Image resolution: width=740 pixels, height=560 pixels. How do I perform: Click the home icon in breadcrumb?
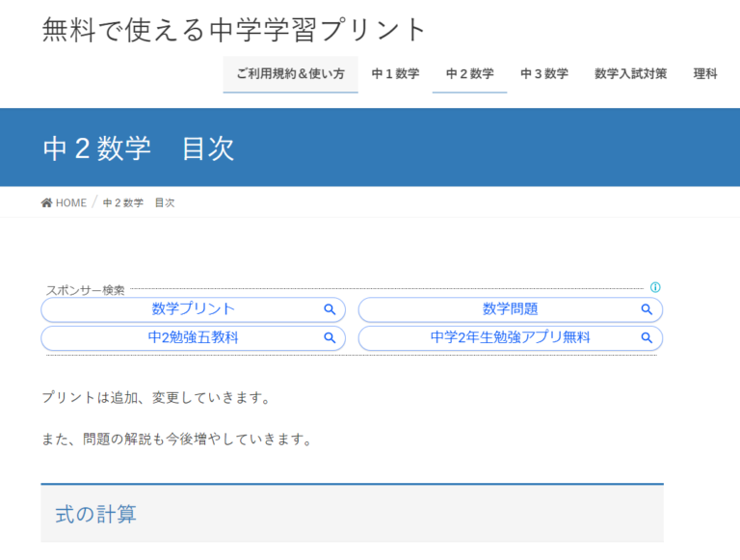click(46, 203)
